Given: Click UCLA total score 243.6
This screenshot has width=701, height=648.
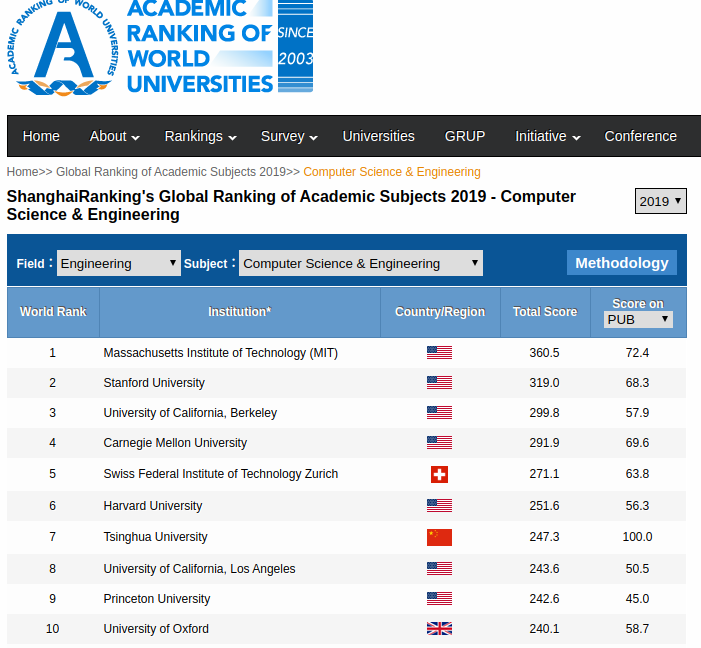Looking at the screenshot, I should click(544, 569).
